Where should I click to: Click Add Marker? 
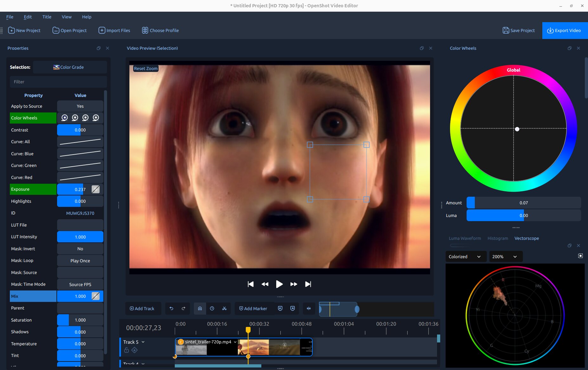click(x=253, y=309)
